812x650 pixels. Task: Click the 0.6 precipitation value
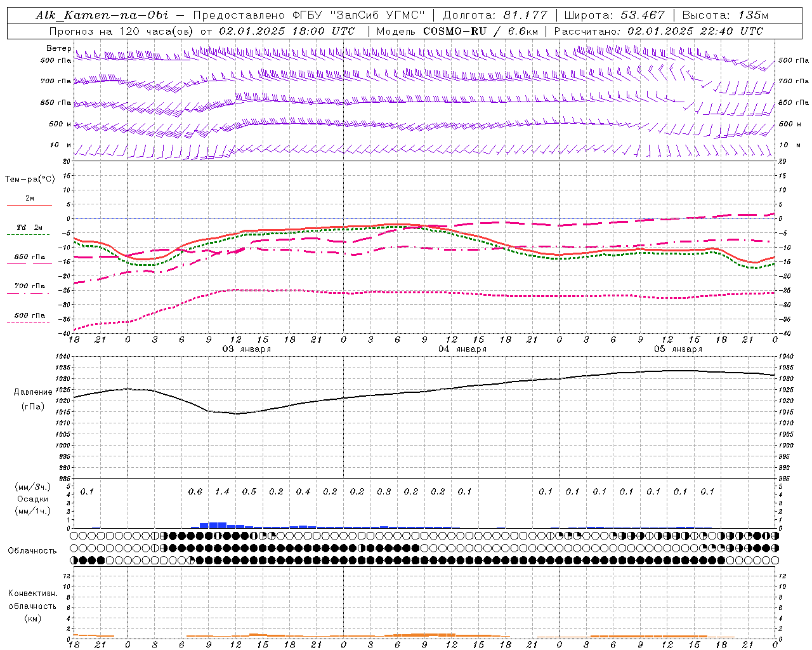coord(195,492)
